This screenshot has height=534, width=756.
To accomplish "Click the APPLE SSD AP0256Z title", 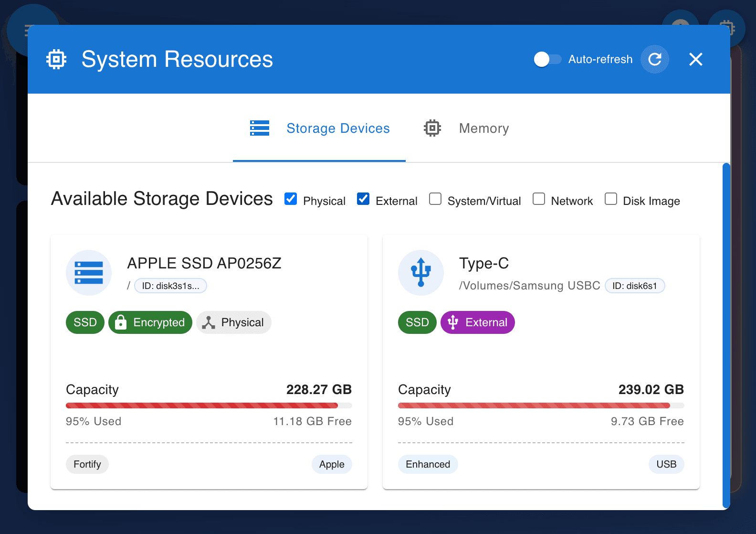I will 204,263.
